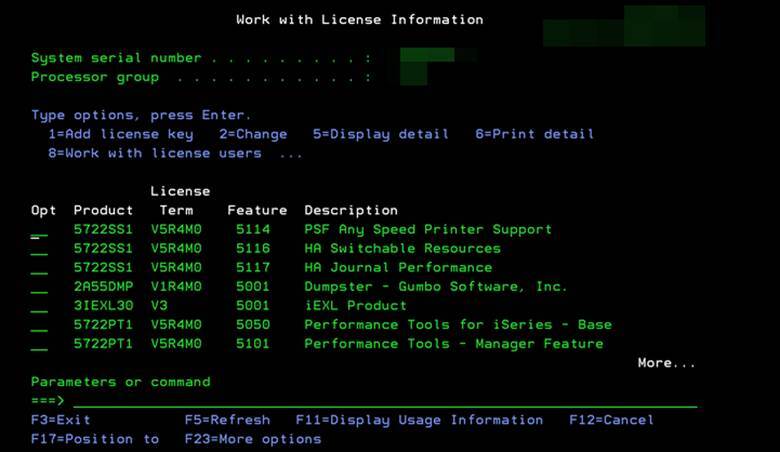Click the 8=Work with license users option

point(154,153)
